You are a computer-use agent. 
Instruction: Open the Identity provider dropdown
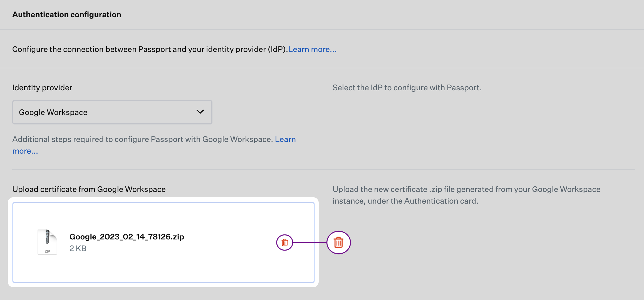coord(112,112)
